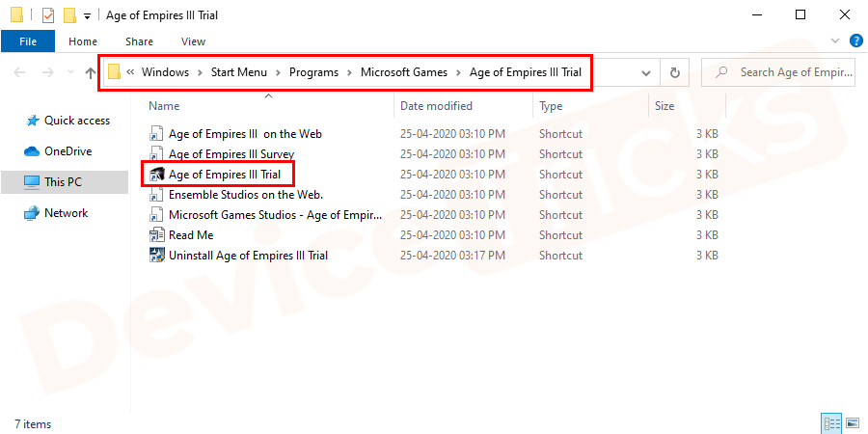This screenshot has width=868, height=434.
Task: Click the search magnifier icon
Action: [x=721, y=72]
